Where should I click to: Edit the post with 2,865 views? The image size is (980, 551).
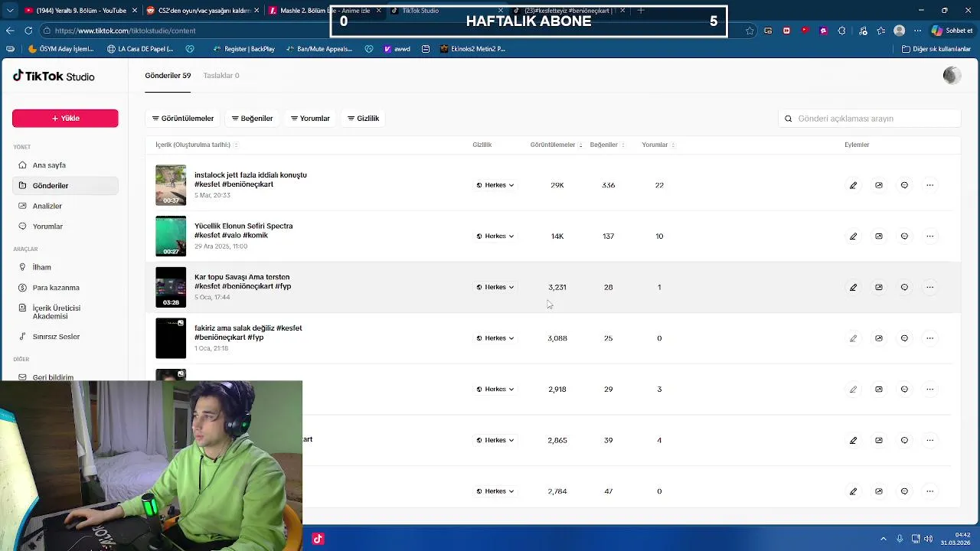853,440
